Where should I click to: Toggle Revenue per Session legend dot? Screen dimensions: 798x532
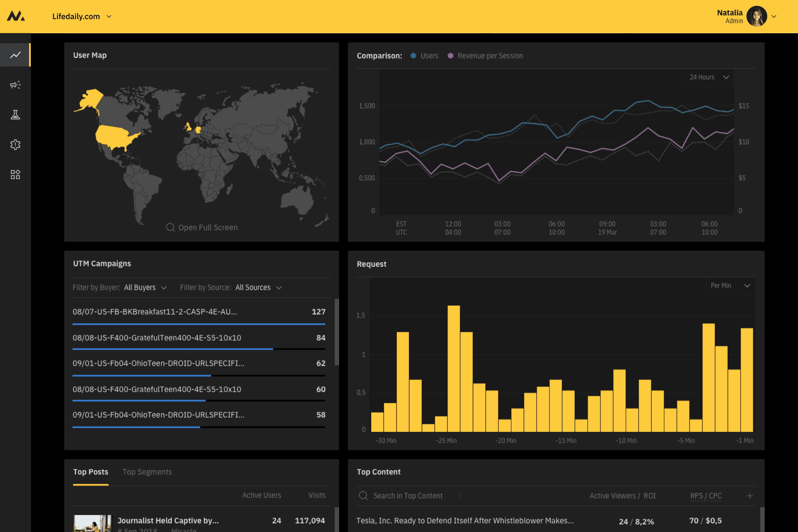pos(451,56)
